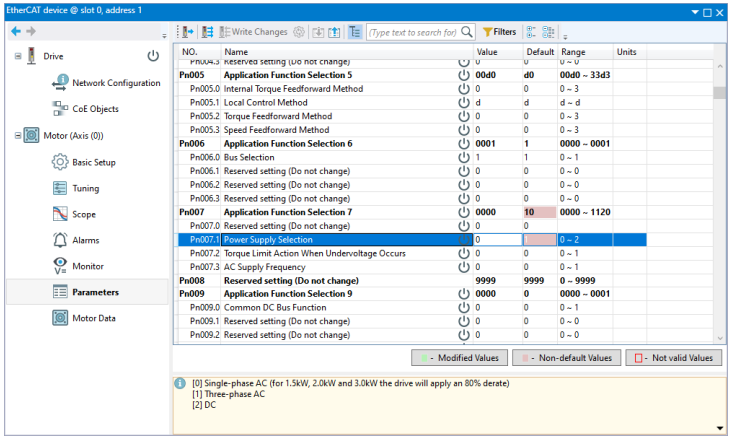Viewport: 732px width, 440px height.
Task: Click the expand-all rows icon
Action: (x=531, y=32)
